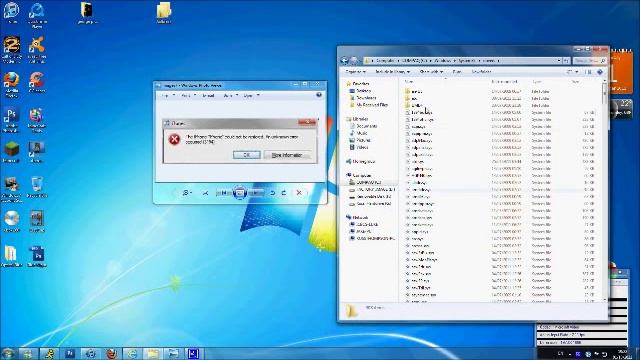
Task: Open Photo Viewer help icon
Action: (319, 95)
